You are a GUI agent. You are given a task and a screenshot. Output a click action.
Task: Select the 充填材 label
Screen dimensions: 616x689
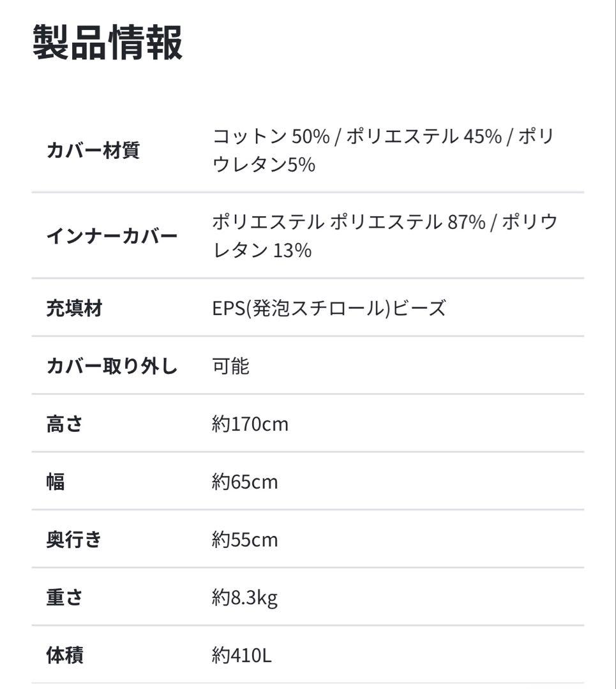click(x=74, y=308)
